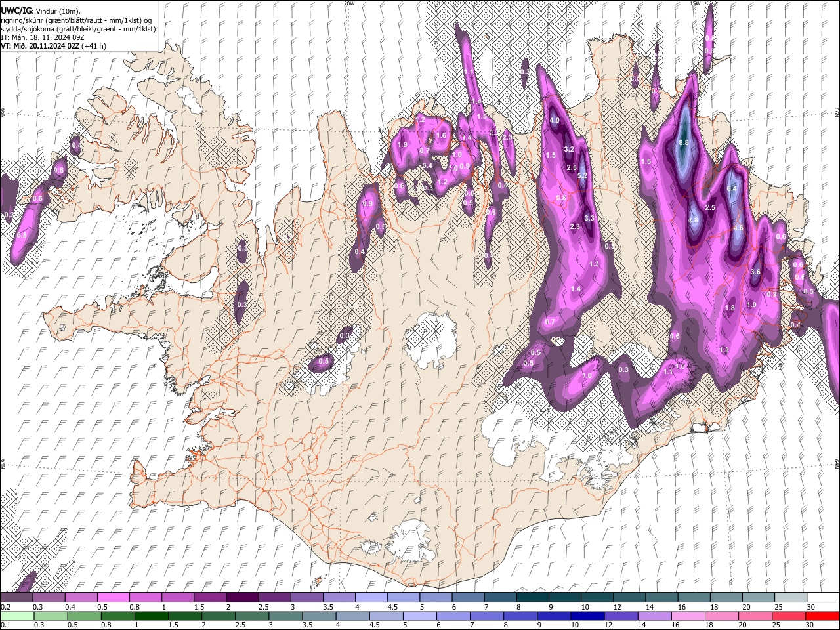This screenshot has height=630, width=840.
Task: Click the 'IT: Mán. 18. 11. 2024 09Z' line
Action: pyautogui.click(x=43, y=37)
